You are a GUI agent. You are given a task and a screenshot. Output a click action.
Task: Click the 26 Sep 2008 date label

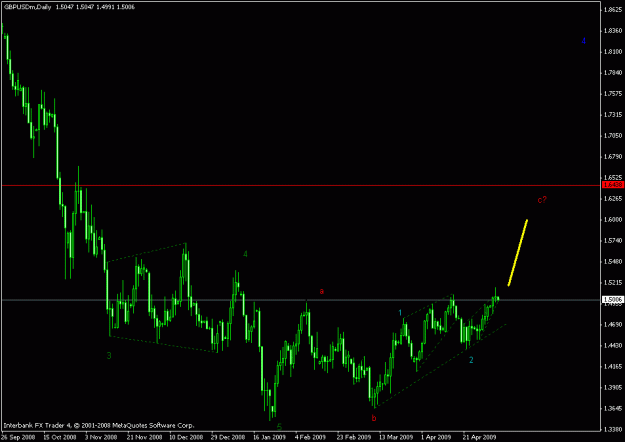coord(17,437)
